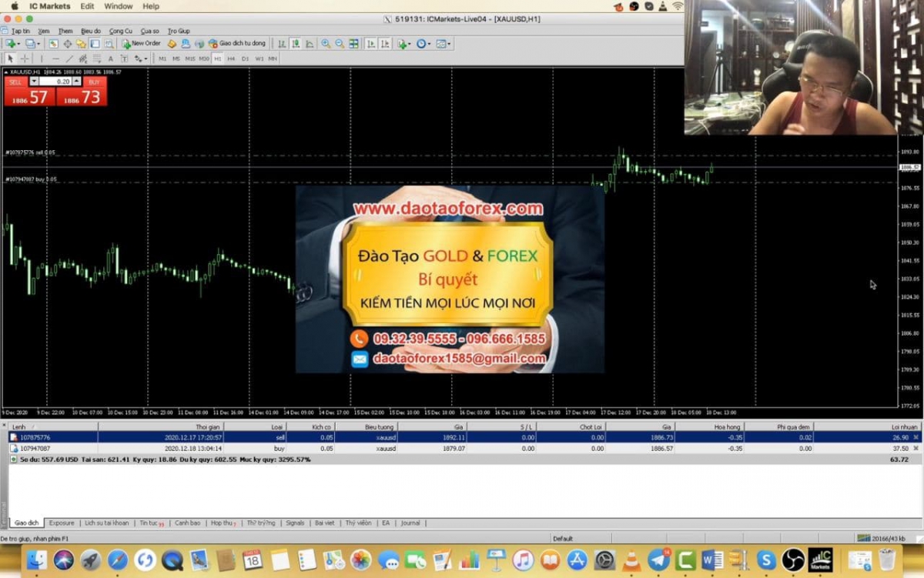Sort orders by Loi nhuan column

tap(867, 426)
